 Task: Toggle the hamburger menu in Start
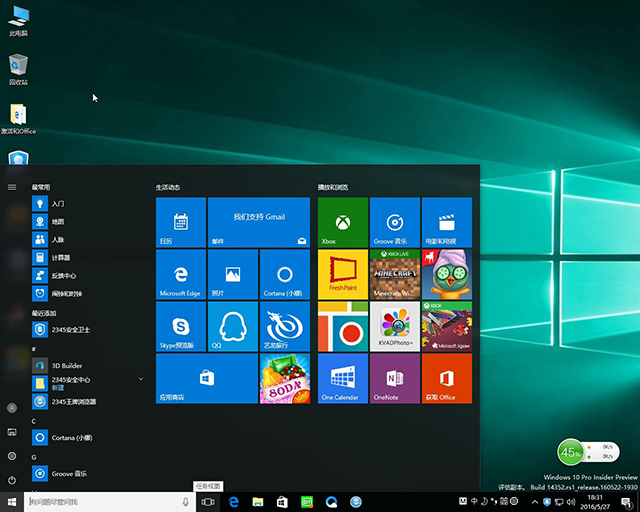(12, 187)
